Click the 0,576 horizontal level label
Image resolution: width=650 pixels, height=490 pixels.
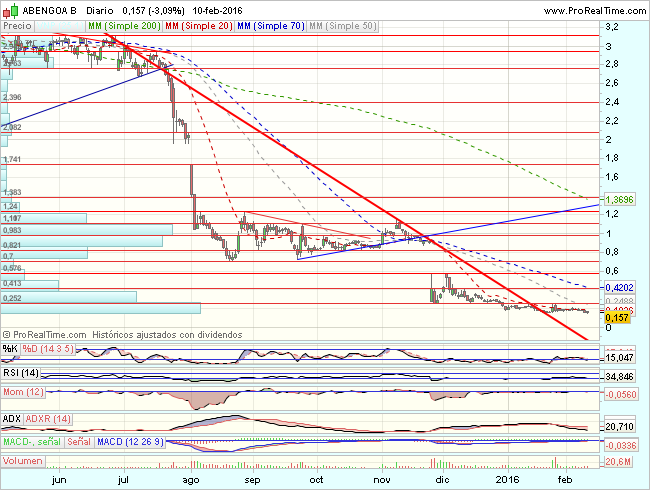pyautogui.click(x=12, y=268)
